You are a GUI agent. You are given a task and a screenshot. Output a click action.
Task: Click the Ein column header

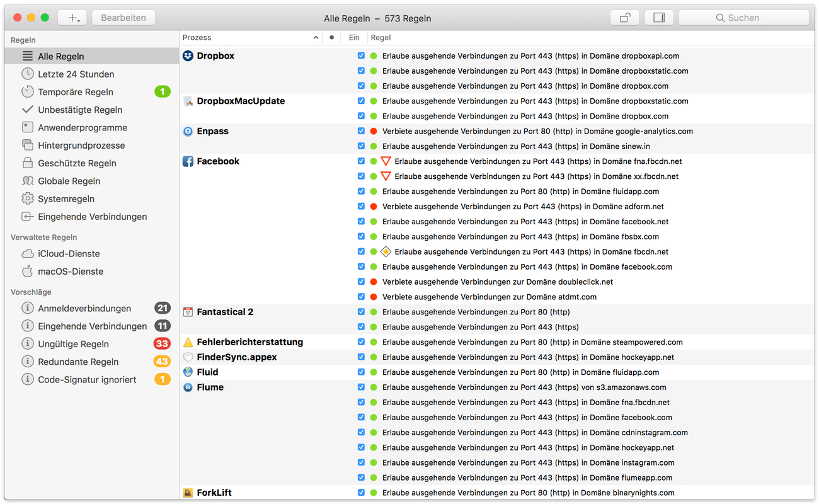[354, 38]
